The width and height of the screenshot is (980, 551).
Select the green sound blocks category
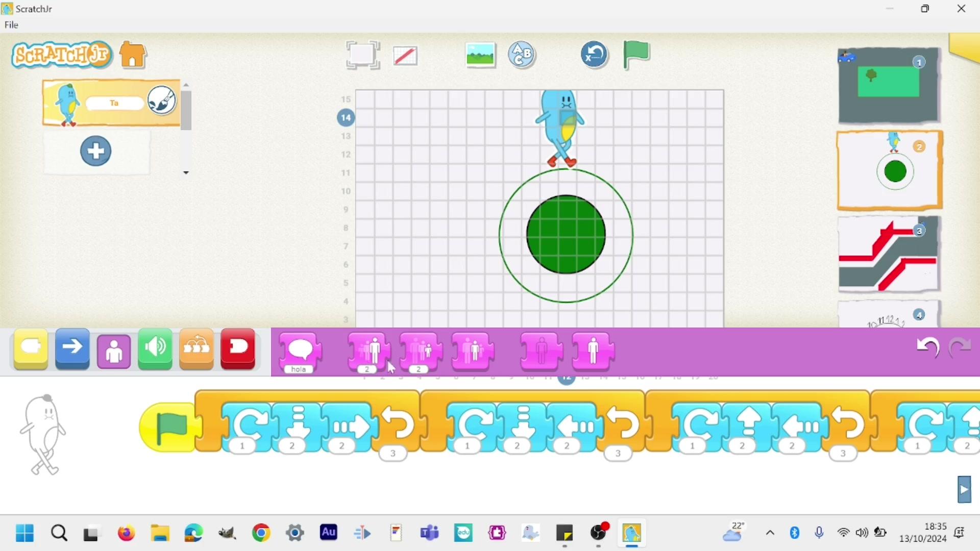155,349
